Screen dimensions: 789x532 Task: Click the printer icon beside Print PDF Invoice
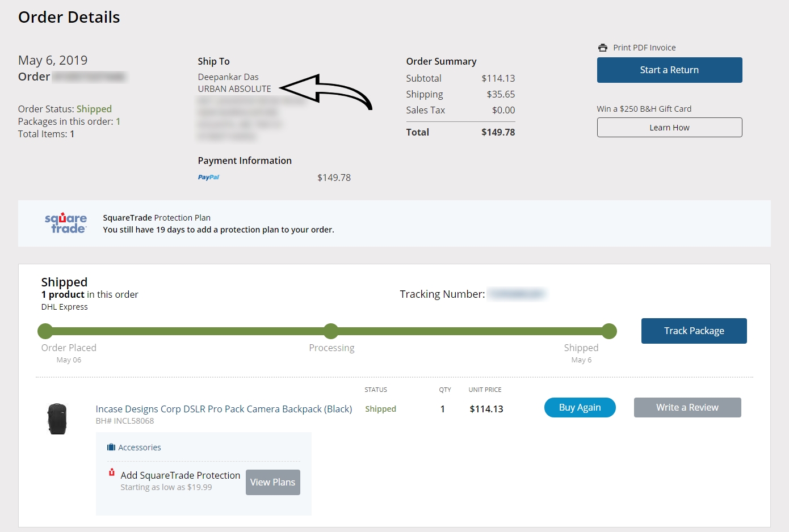pos(602,48)
